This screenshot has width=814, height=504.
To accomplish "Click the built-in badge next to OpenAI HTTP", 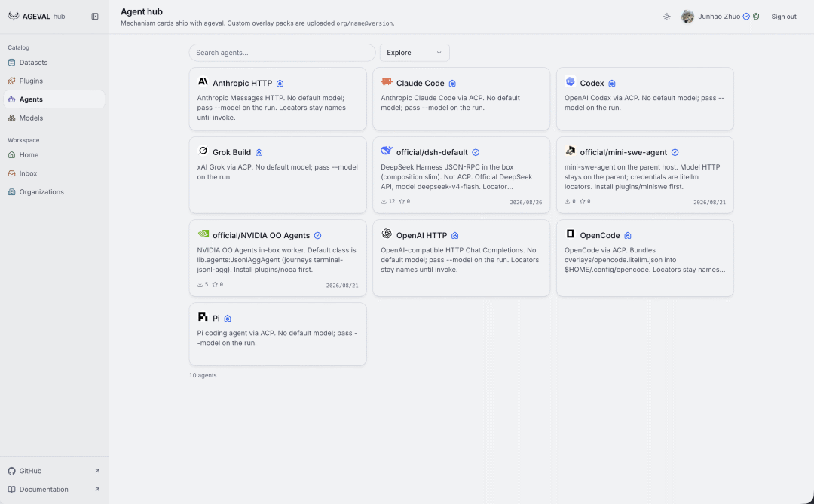I will pos(454,236).
